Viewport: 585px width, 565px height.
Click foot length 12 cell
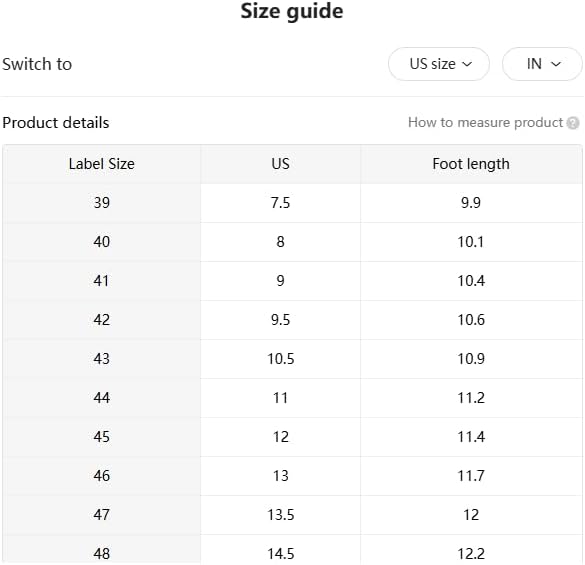pyautogui.click(x=471, y=515)
